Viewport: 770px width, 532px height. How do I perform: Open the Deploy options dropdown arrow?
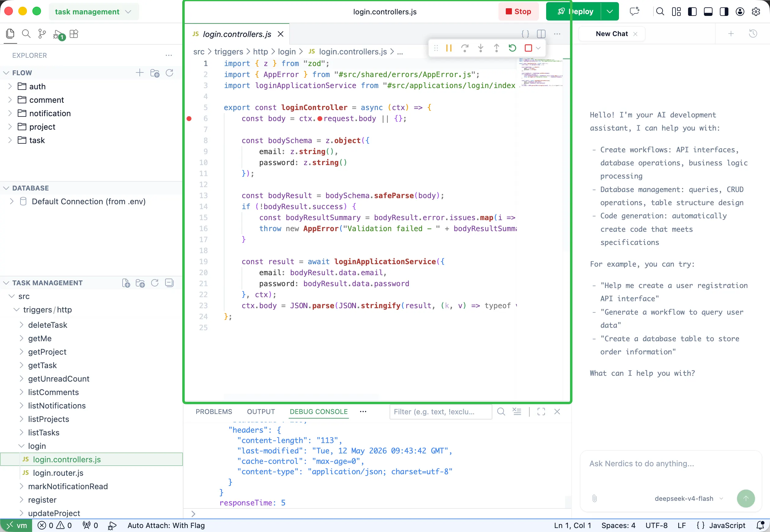610,12
